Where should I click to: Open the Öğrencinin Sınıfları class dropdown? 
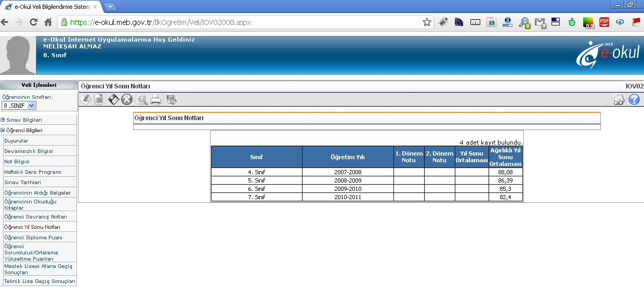coord(19,106)
